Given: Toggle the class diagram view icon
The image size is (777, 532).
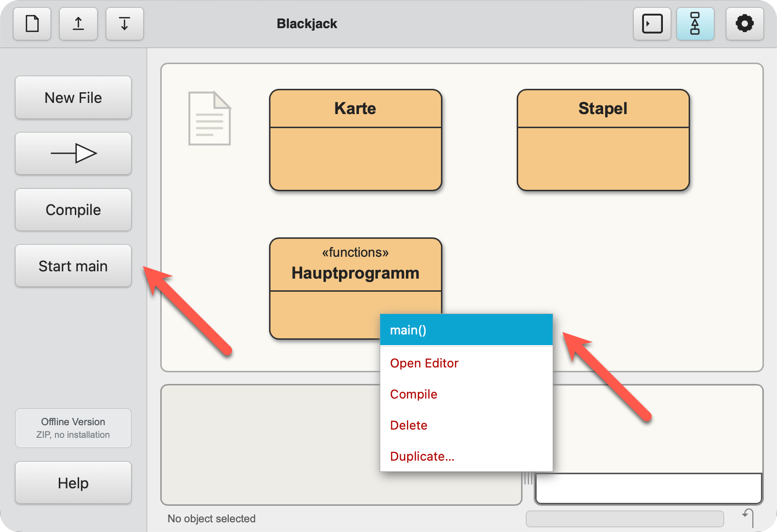Looking at the screenshot, I should (695, 23).
